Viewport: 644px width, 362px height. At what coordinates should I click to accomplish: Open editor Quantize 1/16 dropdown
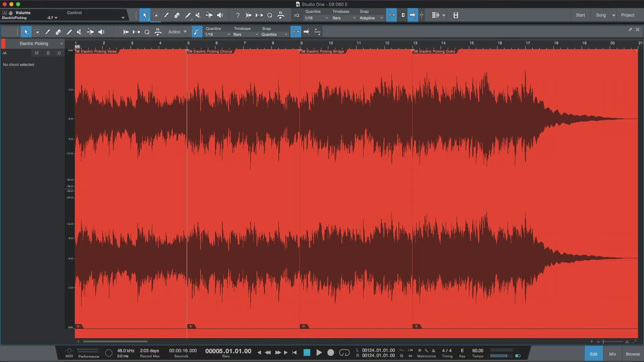click(x=217, y=35)
